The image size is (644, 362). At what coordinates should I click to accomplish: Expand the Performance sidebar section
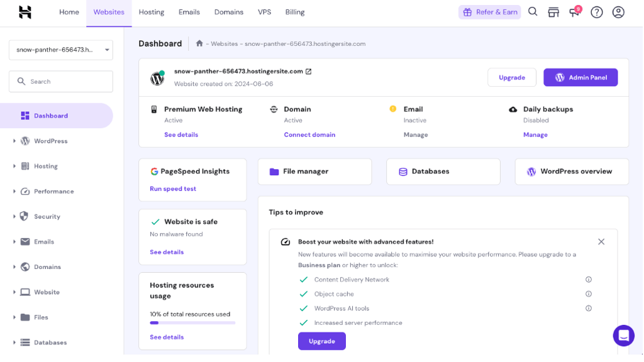pos(14,191)
